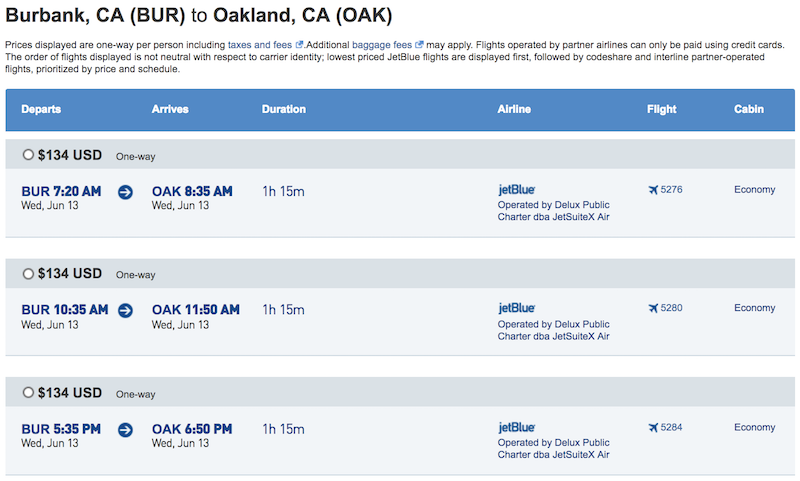Click the Departs column header
Image resolution: width=800 pixels, height=481 pixels.
click(41, 109)
